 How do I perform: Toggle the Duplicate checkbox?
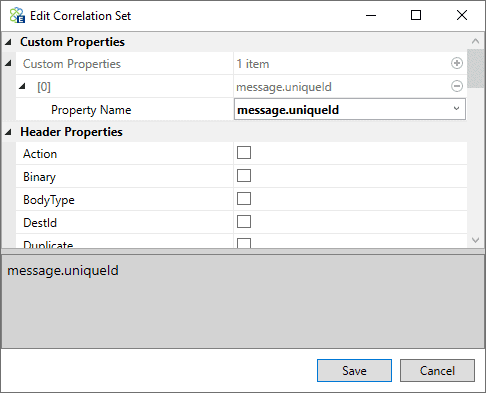coord(244,243)
